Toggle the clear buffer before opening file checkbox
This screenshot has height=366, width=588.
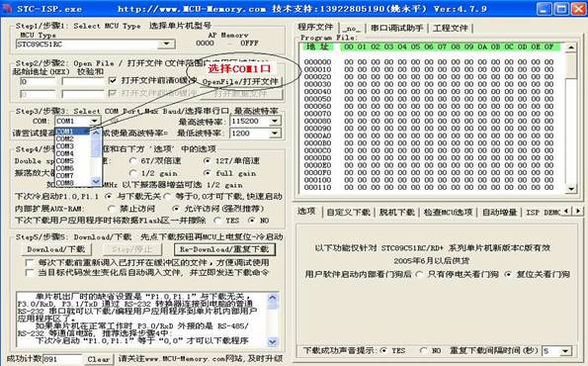pos(112,80)
